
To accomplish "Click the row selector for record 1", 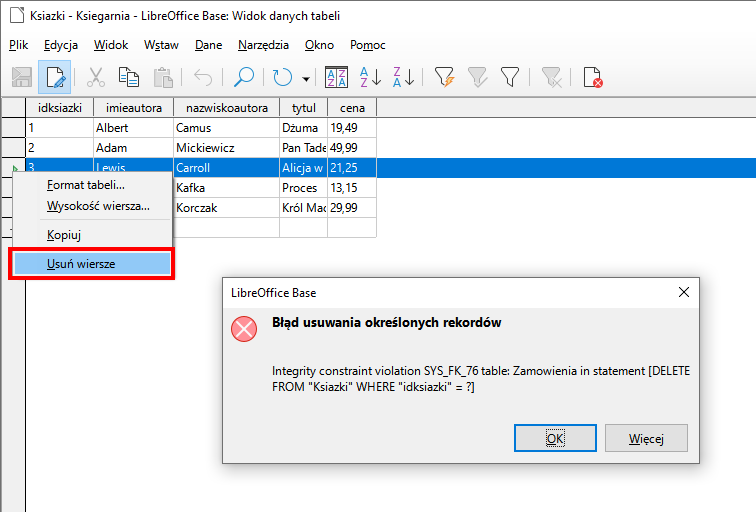I will [x=14, y=128].
